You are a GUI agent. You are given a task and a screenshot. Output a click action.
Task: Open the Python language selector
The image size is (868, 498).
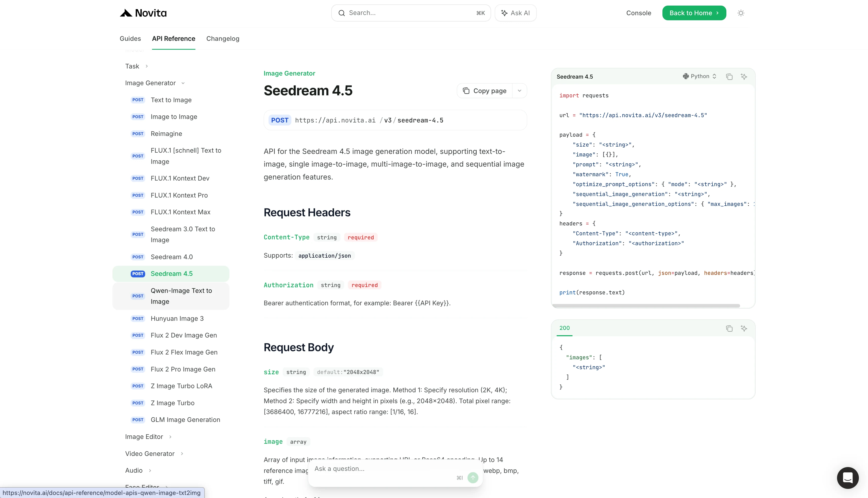[699, 76]
